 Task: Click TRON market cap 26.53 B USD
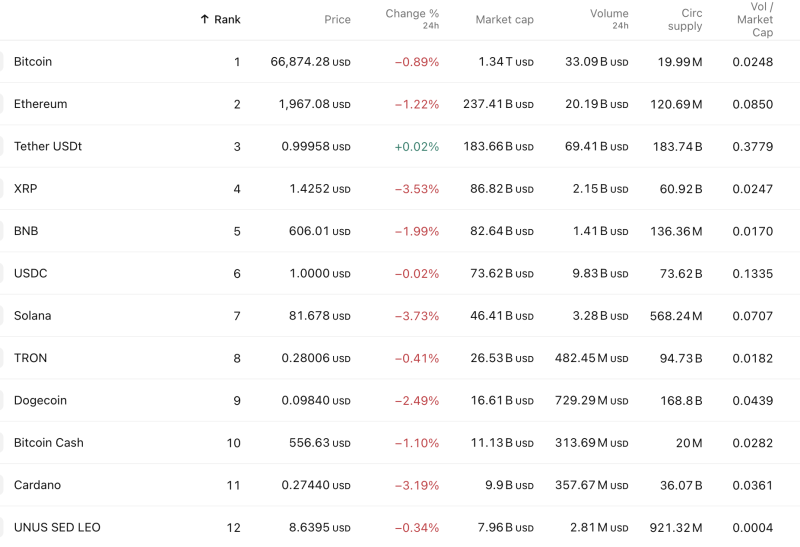coord(502,358)
